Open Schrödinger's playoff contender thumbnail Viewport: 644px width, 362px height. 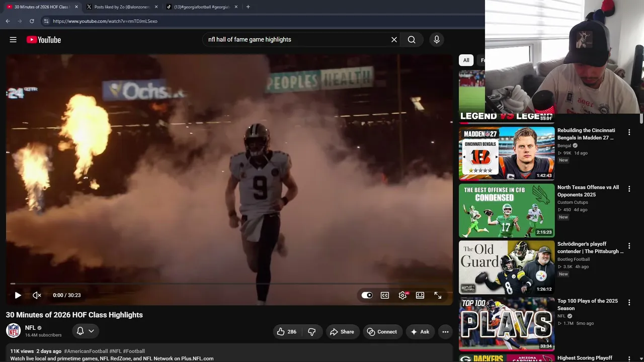tap(507, 267)
